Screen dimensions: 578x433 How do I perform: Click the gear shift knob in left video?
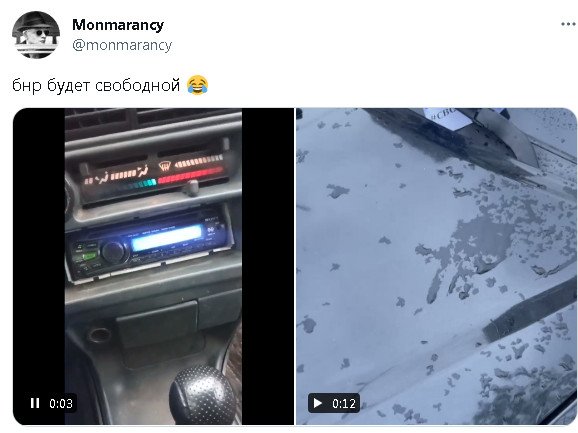click(203, 396)
